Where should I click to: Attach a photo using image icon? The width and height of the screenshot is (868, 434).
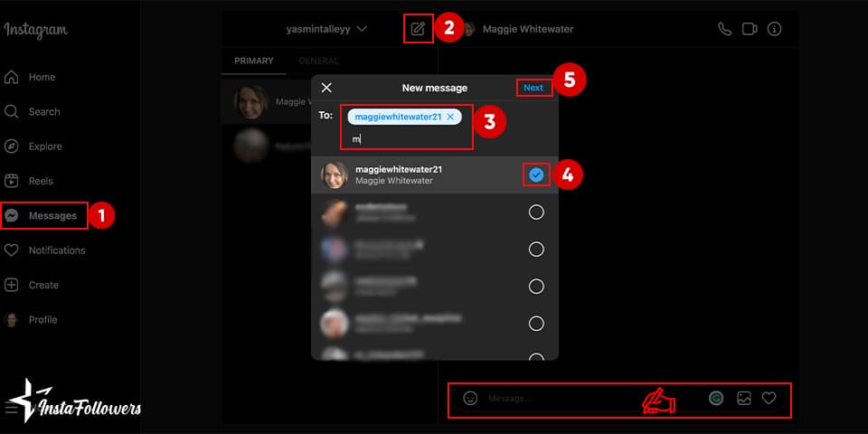coord(744,398)
